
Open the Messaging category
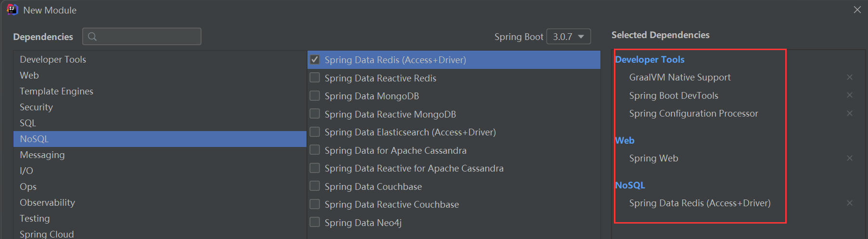(42, 155)
